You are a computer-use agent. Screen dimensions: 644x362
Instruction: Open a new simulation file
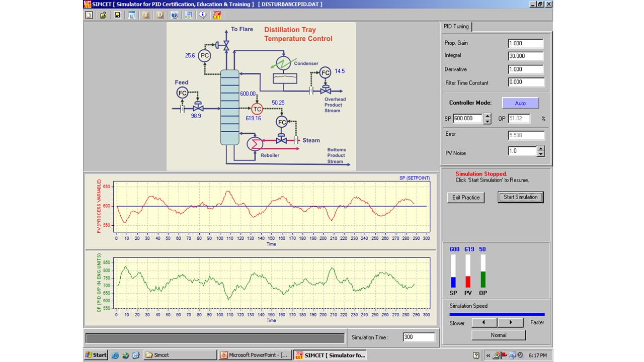coord(90,15)
